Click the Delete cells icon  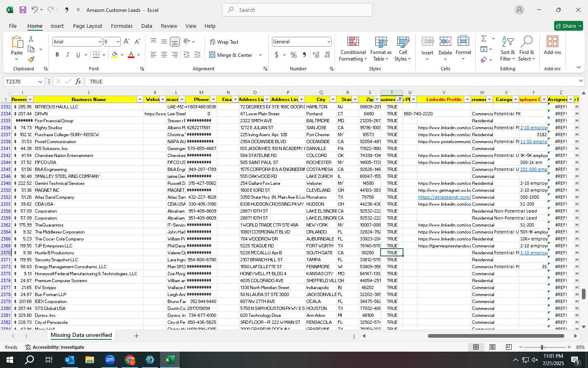pos(445,42)
